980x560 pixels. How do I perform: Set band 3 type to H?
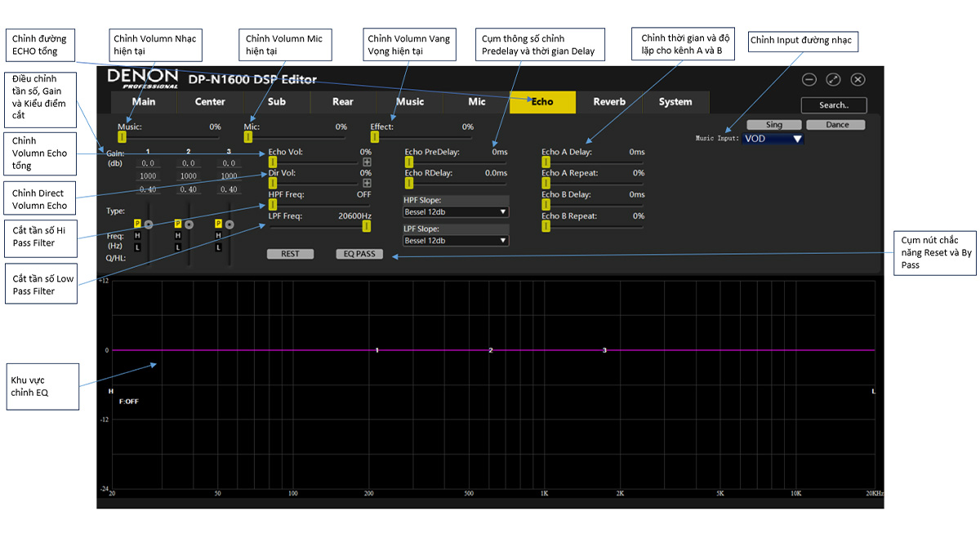(219, 235)
